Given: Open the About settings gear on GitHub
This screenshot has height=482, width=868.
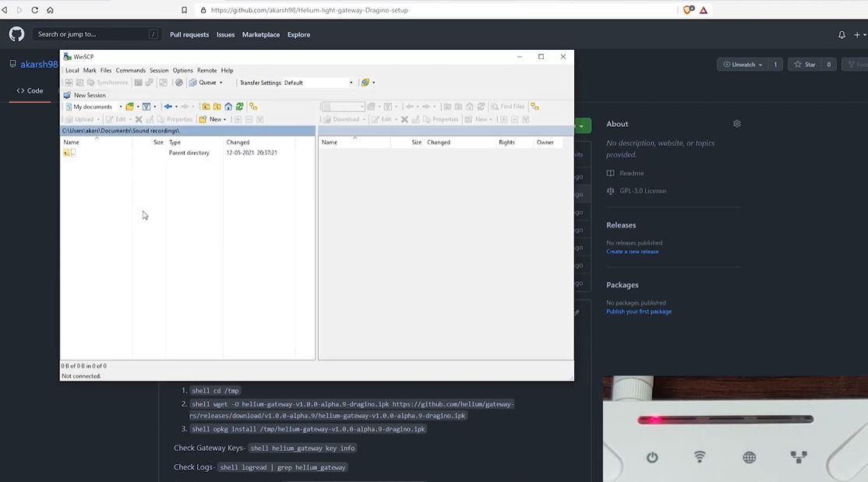Looking at the screenshot, I should (x=737, y=124).
